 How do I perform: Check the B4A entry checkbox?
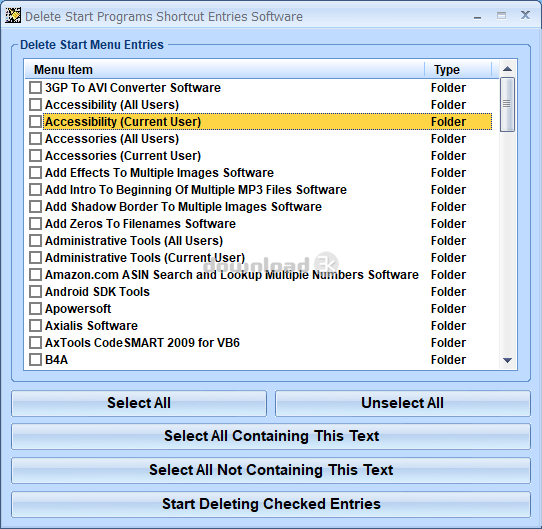[x=35, y=360]
